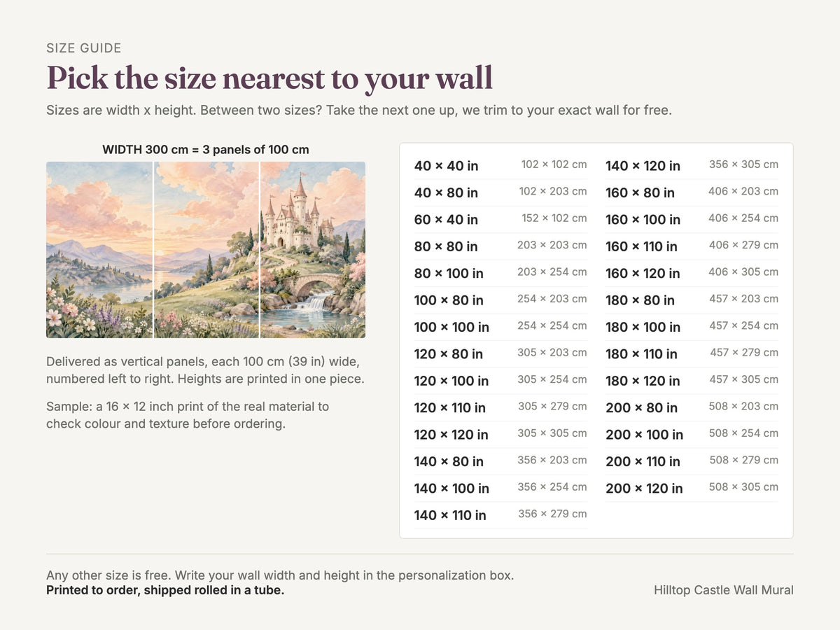Select the 100 × 100 in size
Image resolution: width=840 pixels, height=630 pixels.
pos(500,327)
